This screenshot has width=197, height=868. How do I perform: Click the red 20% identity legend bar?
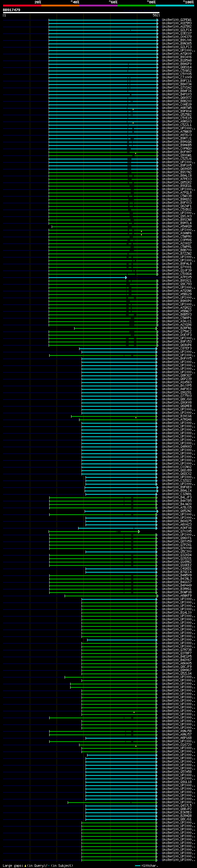click(22, 6)
